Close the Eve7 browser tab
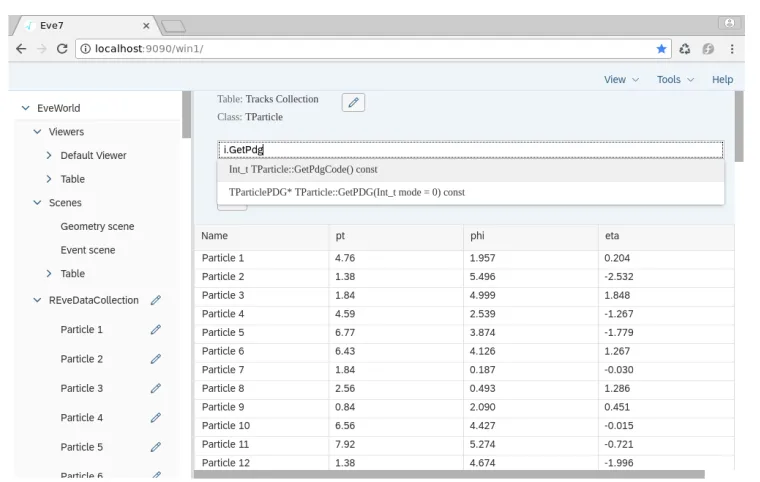 [146, 26]
